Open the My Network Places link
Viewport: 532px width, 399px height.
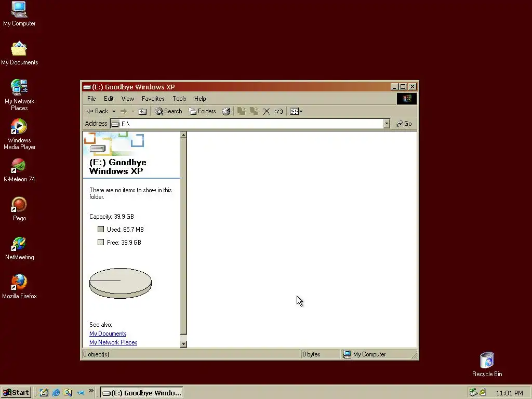coord(113,342)
